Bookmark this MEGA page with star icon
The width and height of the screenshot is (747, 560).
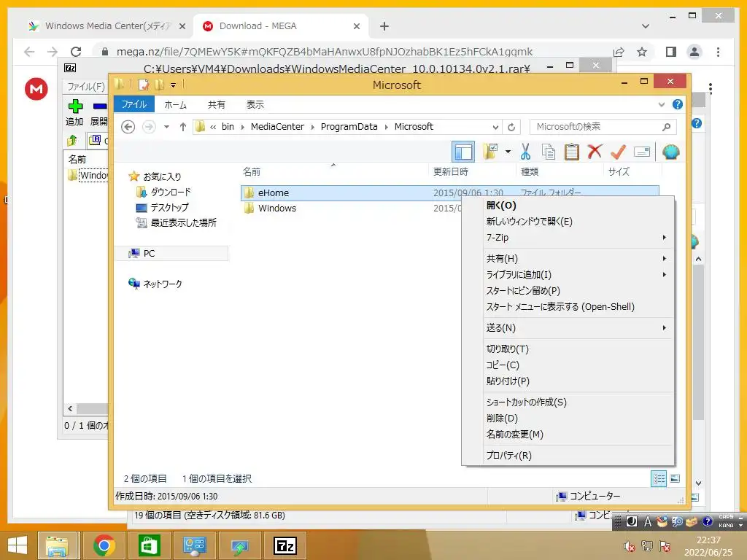coord(642,52)
